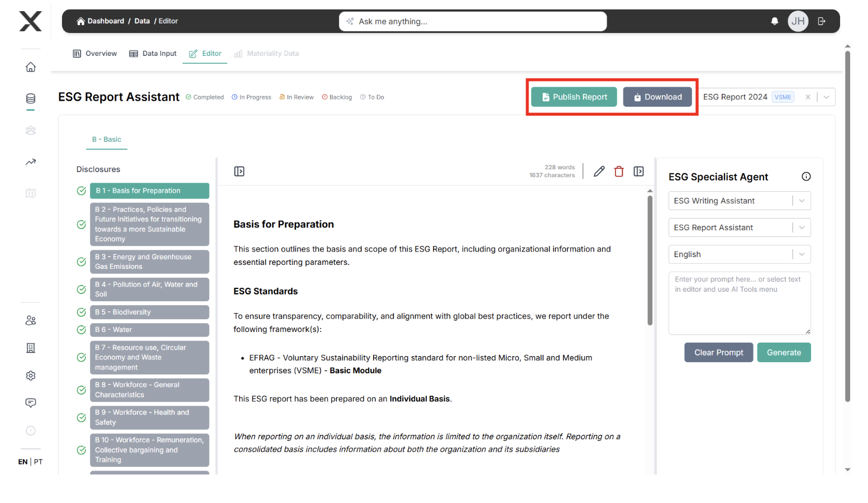This screenshot has height=503, width=868.
Task: Open the database icon in left sidebar
Action: coord(31,99)
